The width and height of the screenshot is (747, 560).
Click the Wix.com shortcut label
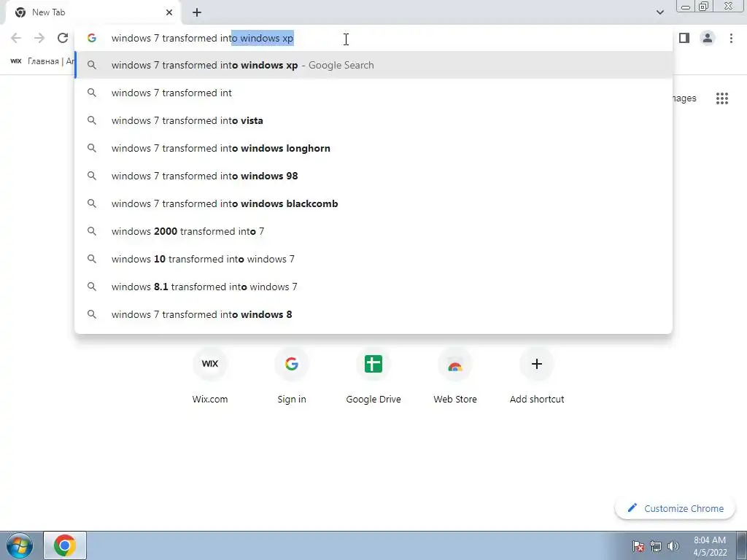click(210, 399)
